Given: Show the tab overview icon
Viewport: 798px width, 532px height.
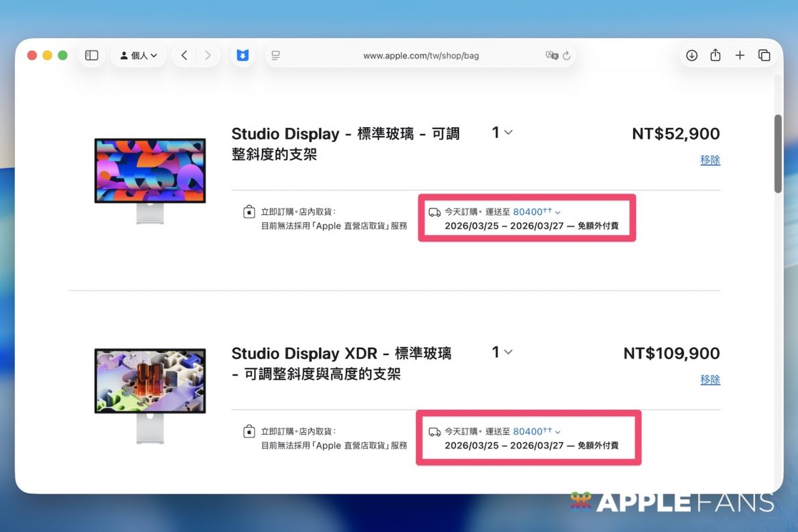Looking at the screenshot, I should pos(764,56).
